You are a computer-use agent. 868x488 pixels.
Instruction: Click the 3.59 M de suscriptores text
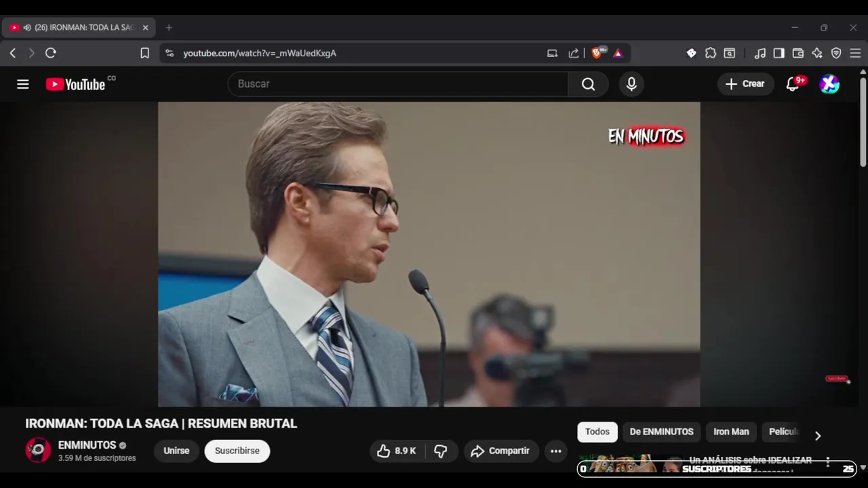click(x=97, y=458)
